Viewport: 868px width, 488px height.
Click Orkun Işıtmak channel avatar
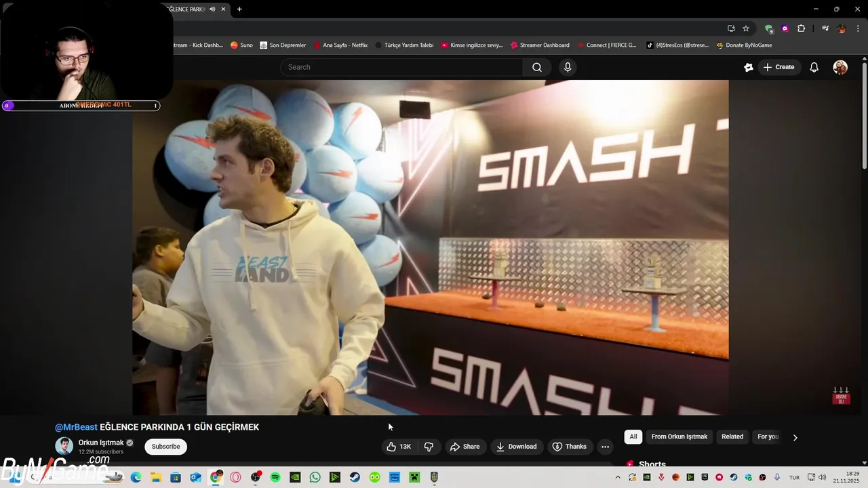click(x=64, y=446)
